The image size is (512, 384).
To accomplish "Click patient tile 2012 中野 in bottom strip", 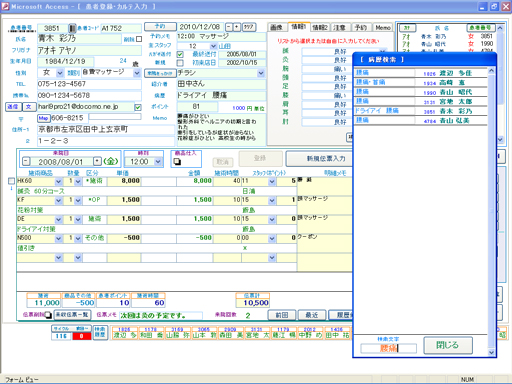I will (x=310, y=333).
